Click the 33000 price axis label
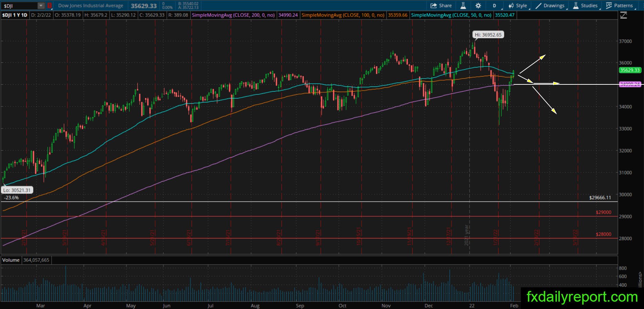 tap(625, 128)
